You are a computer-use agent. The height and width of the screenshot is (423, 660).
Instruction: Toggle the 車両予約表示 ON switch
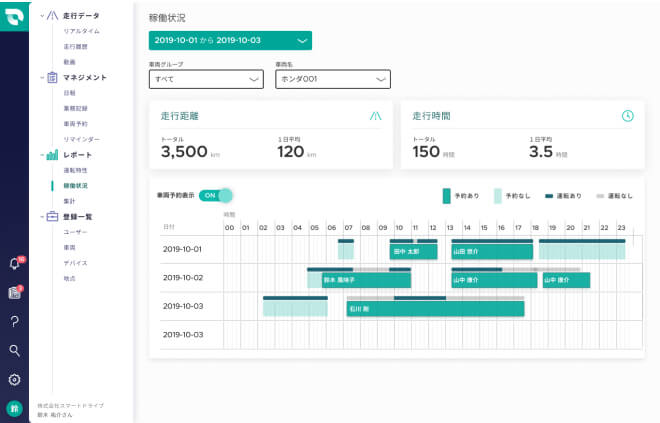[216, 196]
